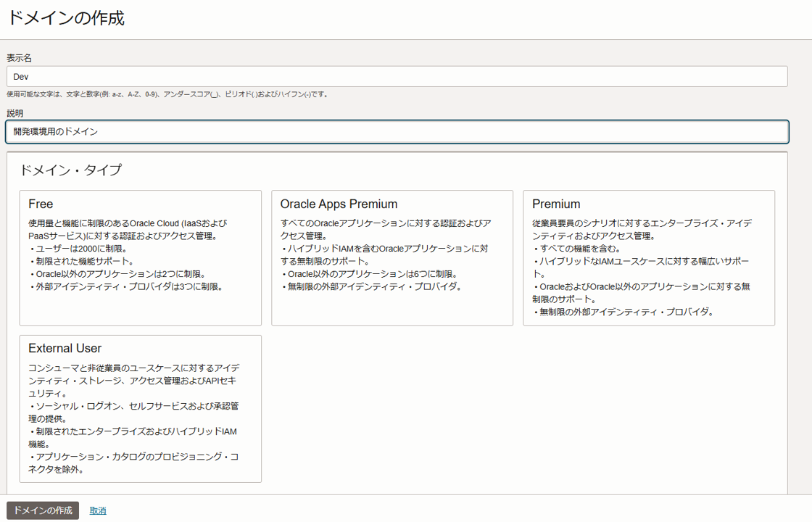Click the Oracle以外のアプリケーションは6つに制限 line
The height and width of the screenshot is (522, 812).
click(370, 274)
